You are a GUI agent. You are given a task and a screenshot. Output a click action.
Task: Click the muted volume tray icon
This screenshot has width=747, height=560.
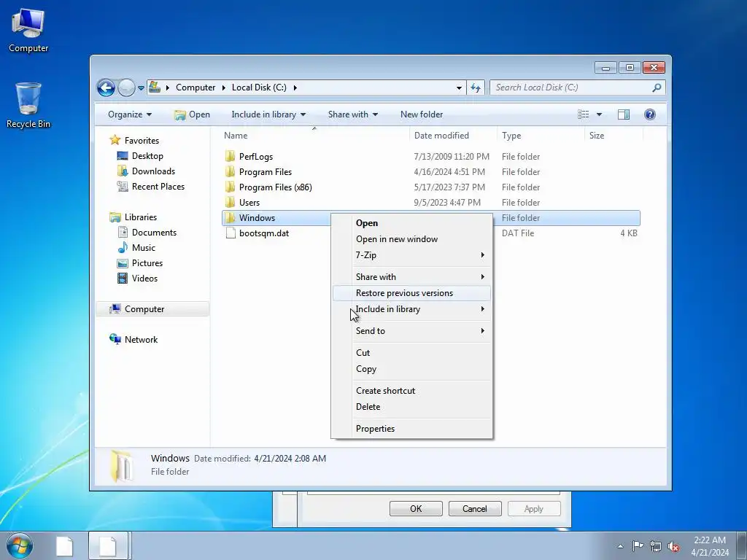673,546
